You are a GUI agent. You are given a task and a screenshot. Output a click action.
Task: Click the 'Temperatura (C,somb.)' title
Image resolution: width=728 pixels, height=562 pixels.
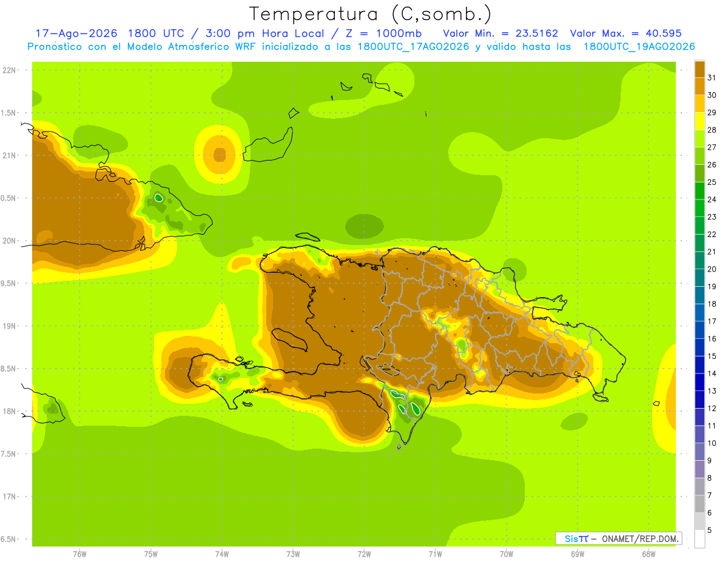(x=371, y=15)
